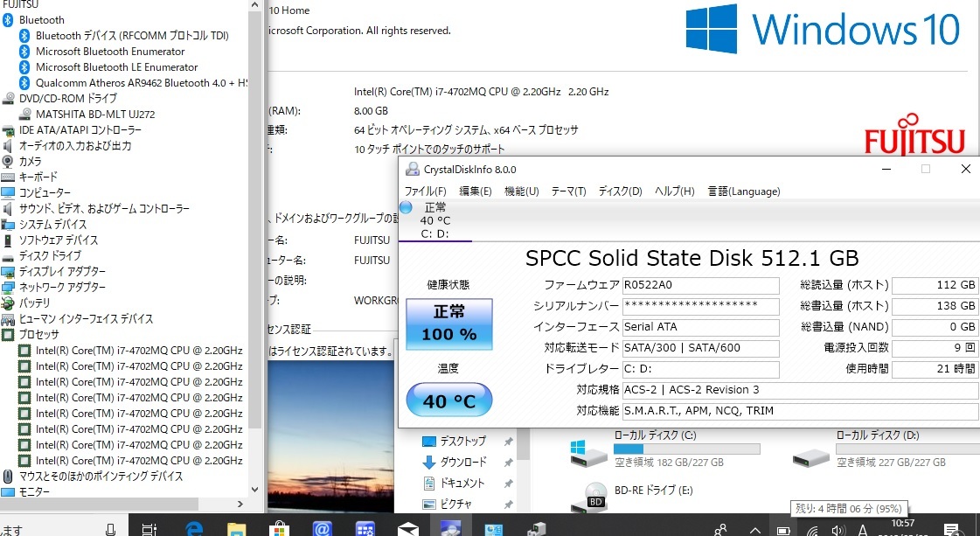Select the カメラ device category

tap(30, 162)
